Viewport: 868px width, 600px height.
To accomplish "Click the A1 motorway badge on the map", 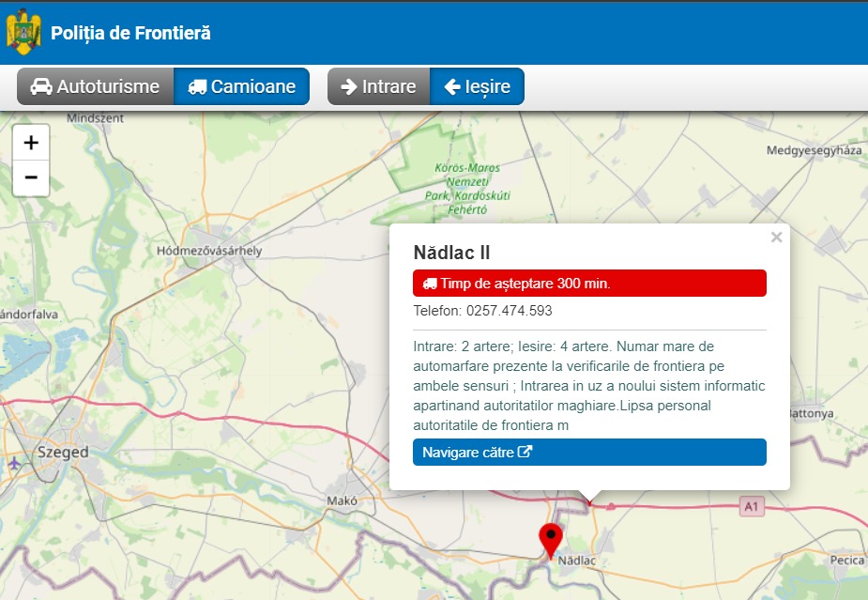I will pos(749,507).
